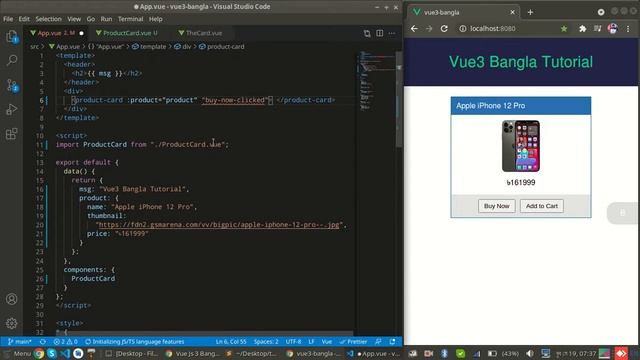Screen dimensions: 640x360
Task: Click the div breadcrumb segment
Action: coord(182,47)
